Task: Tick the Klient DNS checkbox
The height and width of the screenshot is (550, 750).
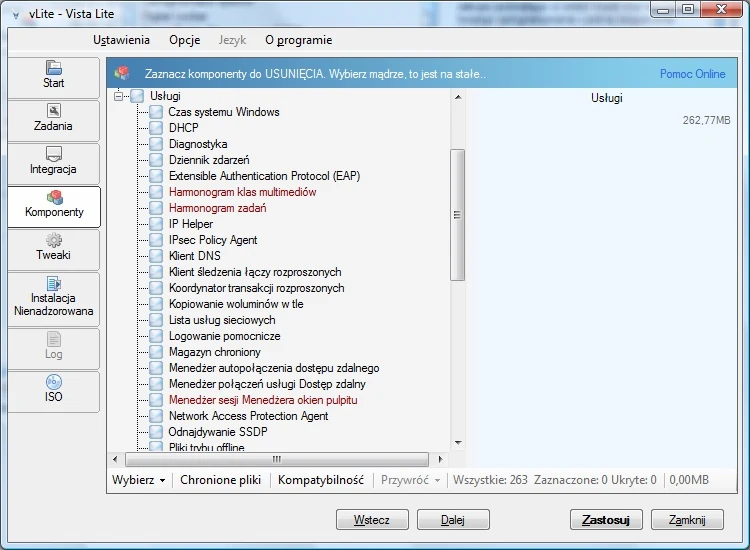Action: 155,256
